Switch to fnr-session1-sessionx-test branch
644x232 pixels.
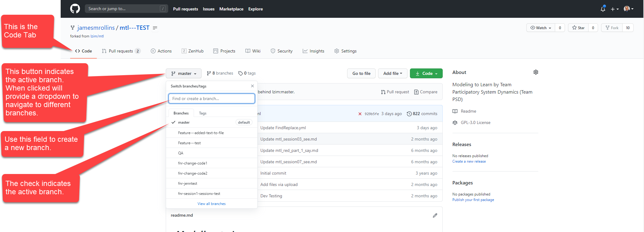click(212, 193)
